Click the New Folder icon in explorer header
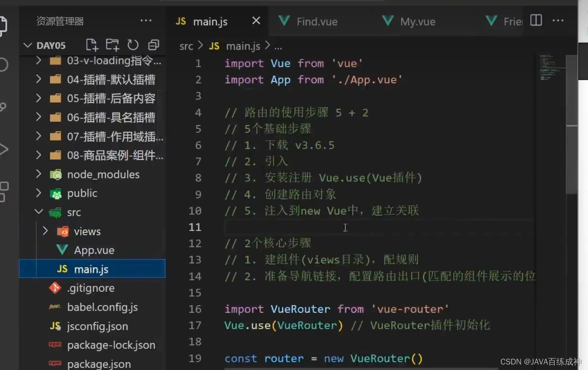 point(112,45)
